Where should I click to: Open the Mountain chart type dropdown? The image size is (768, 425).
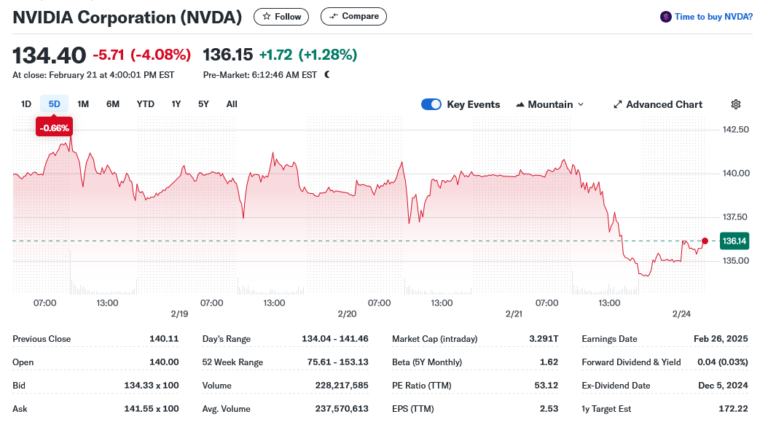pyautogui.click(x=550, y=104)
